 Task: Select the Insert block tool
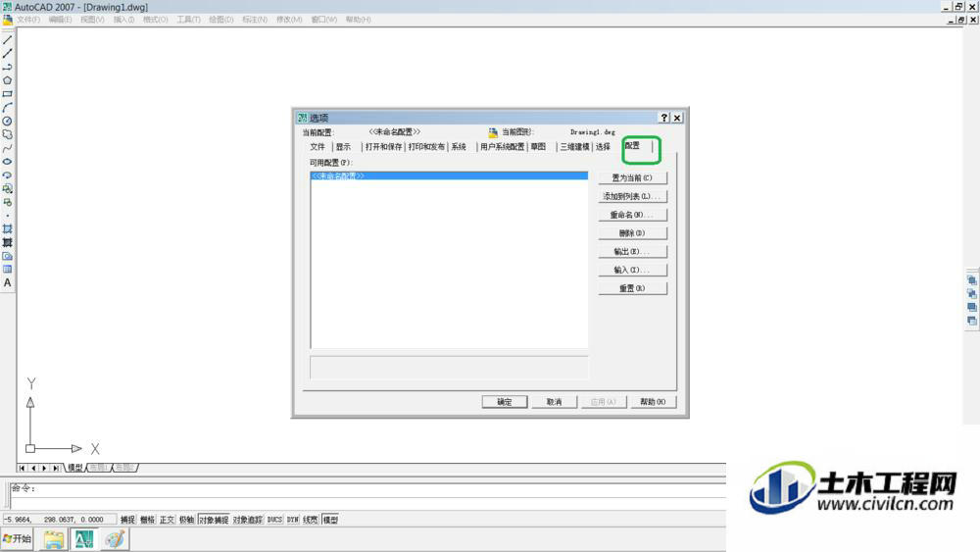(8, 188)
